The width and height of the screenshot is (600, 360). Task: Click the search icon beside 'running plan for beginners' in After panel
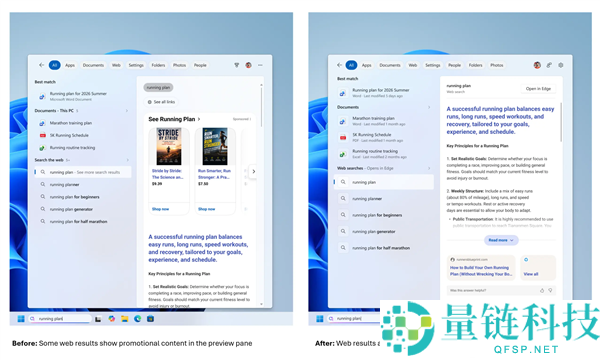coord(343,215)
